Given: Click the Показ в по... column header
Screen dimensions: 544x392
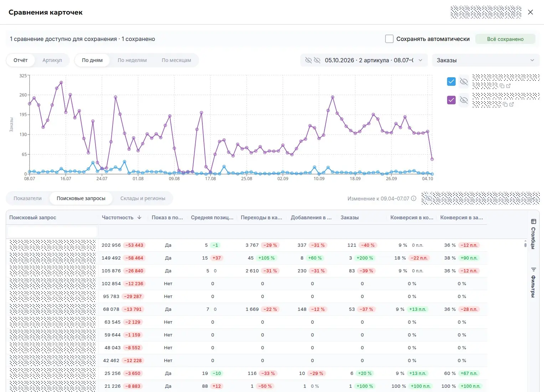Looking at the screenshot, I should click(x=167, y=218).
